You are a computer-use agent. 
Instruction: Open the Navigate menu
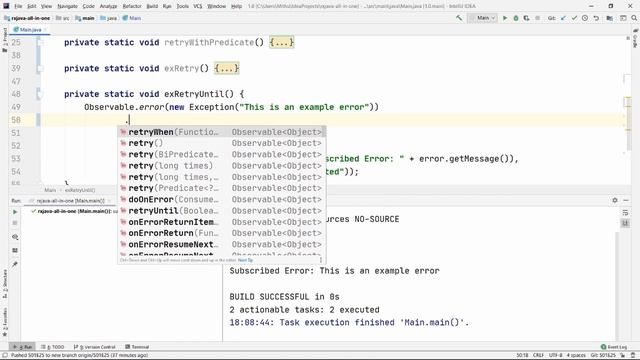[x=67, y=6]
